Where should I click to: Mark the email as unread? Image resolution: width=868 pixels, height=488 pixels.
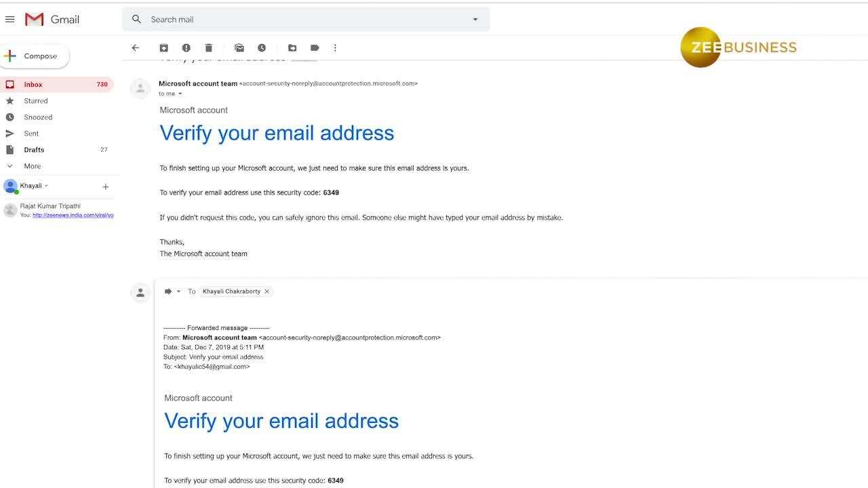[x=239, y=47]
